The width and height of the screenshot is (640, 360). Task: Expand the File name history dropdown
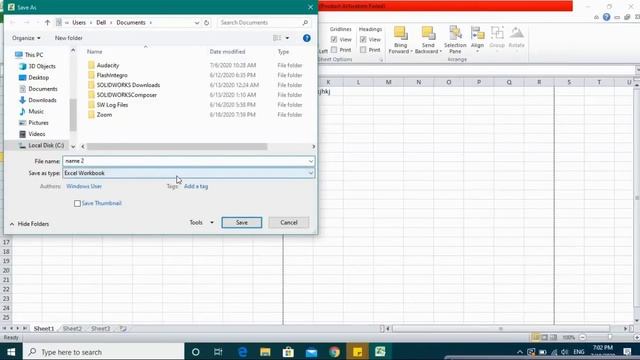coord(311,161)
